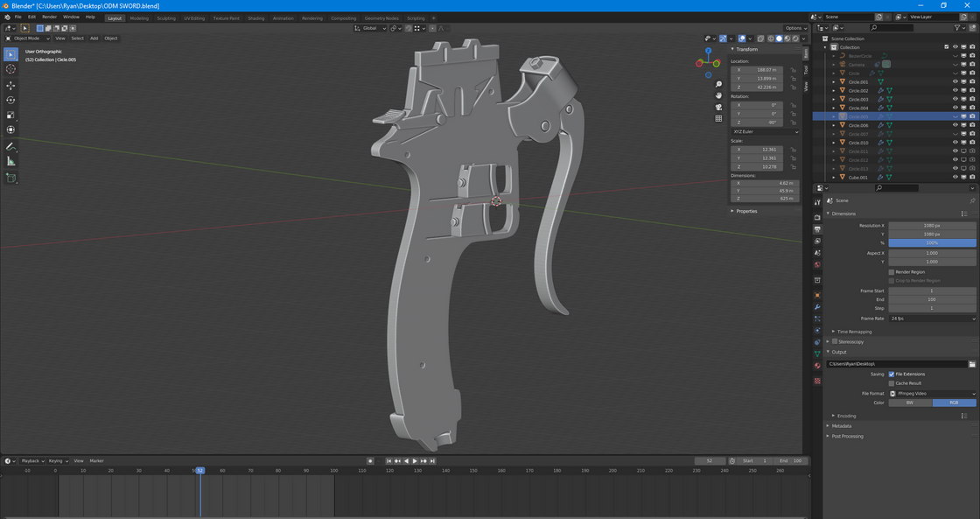980x519 pixels.
Task: Open the File Format dropdown showing FFmpeg Video
Action: point(932,393)
